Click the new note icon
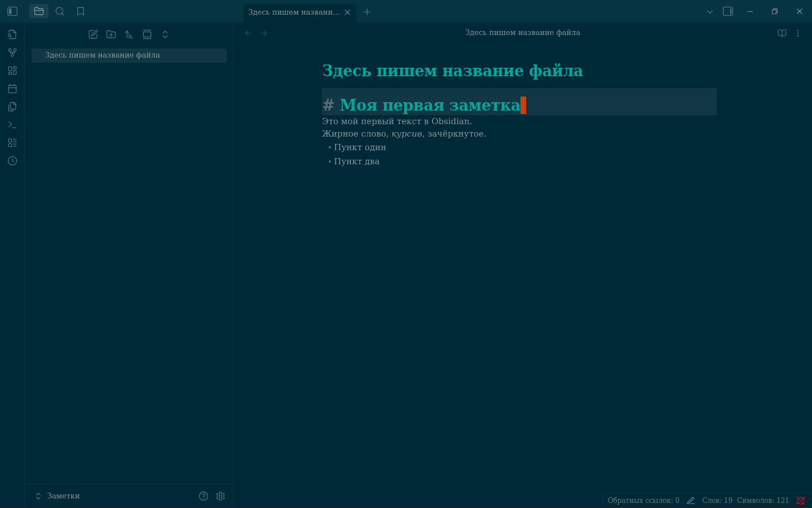The width and height of the screenshot is (812, 508). pos(93,34)
